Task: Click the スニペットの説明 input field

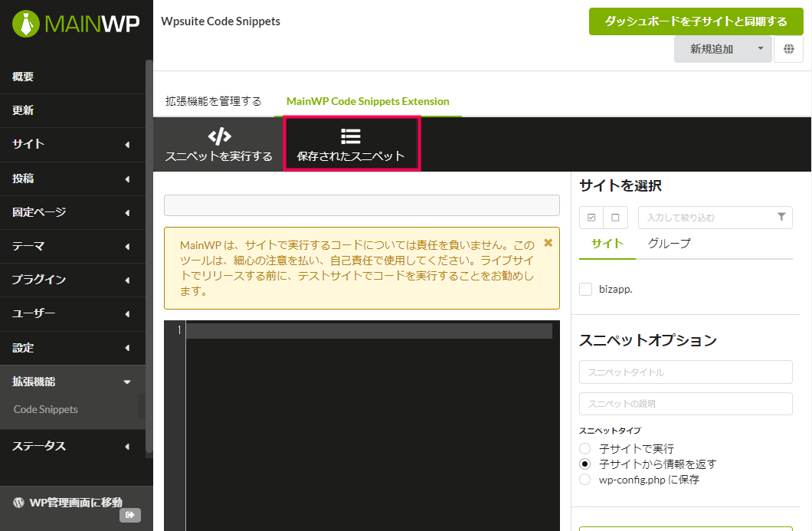Action: pos(686,404)
